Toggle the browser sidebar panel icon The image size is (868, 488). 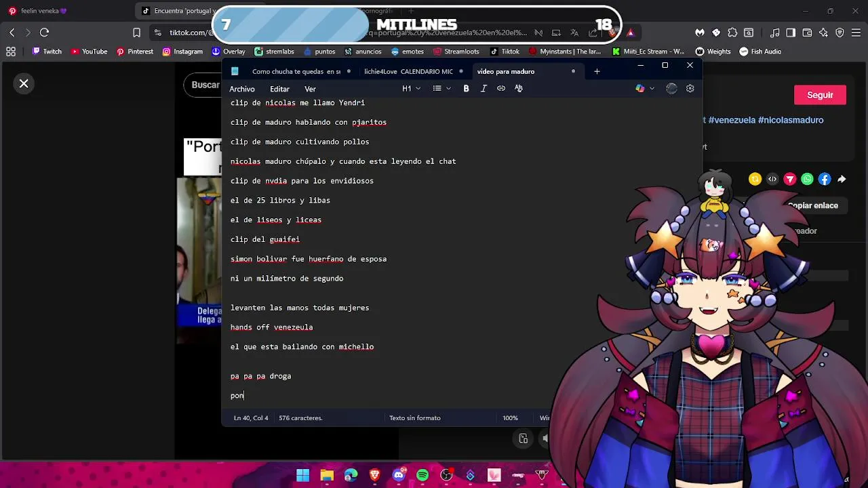pos(791,33)
